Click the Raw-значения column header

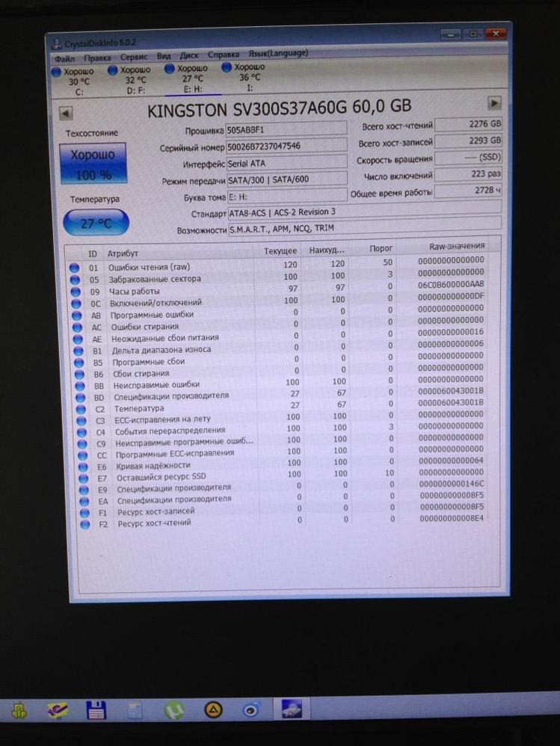[457, 246]
